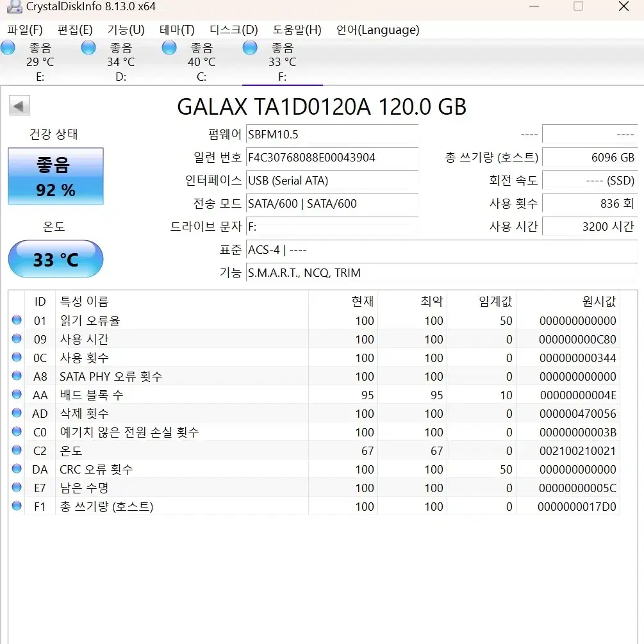Click the 최악 column header
The width and height of the screenshot is (644, 644).
click(413, 301)
